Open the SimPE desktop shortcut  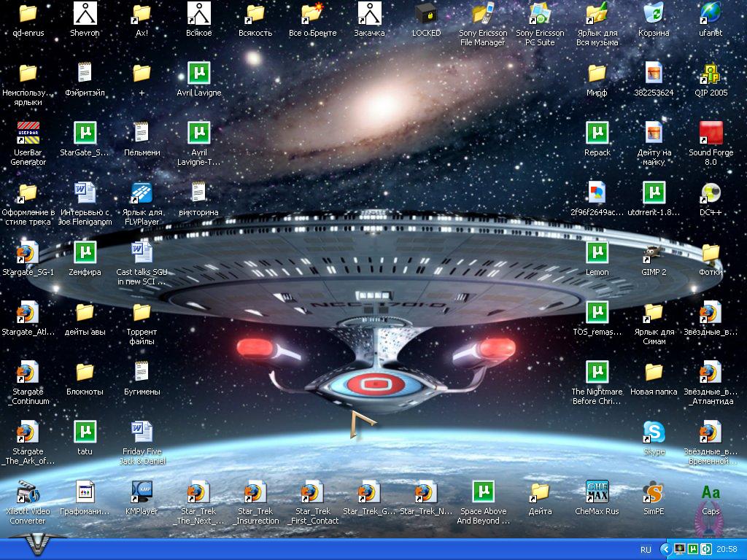[654, 492]
